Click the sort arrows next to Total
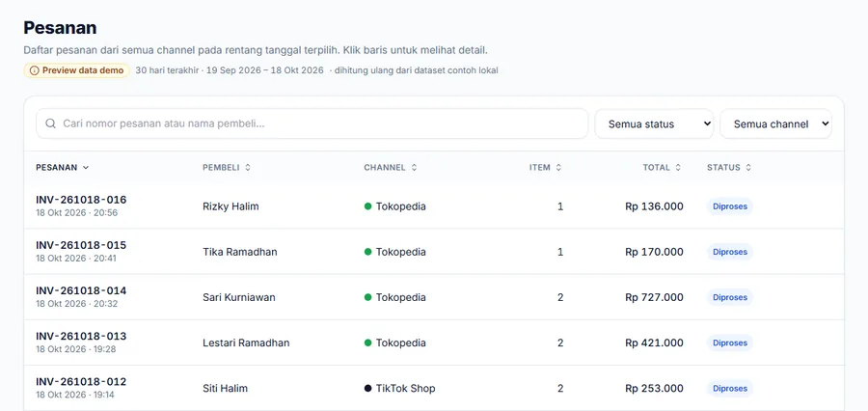This screenshot has height=411, width=868. [678, 167]
